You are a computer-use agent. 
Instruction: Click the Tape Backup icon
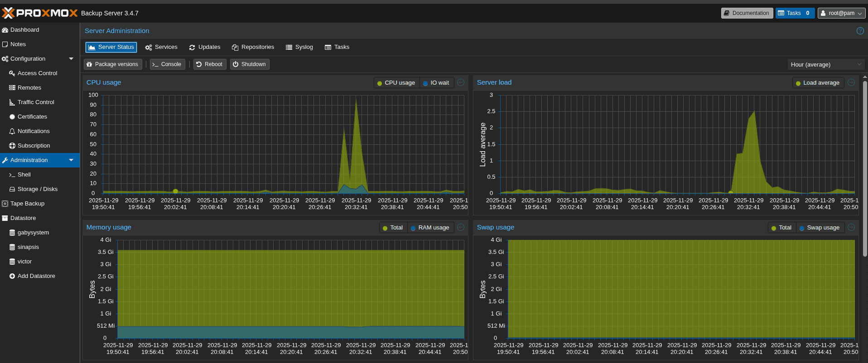point(5,204)
